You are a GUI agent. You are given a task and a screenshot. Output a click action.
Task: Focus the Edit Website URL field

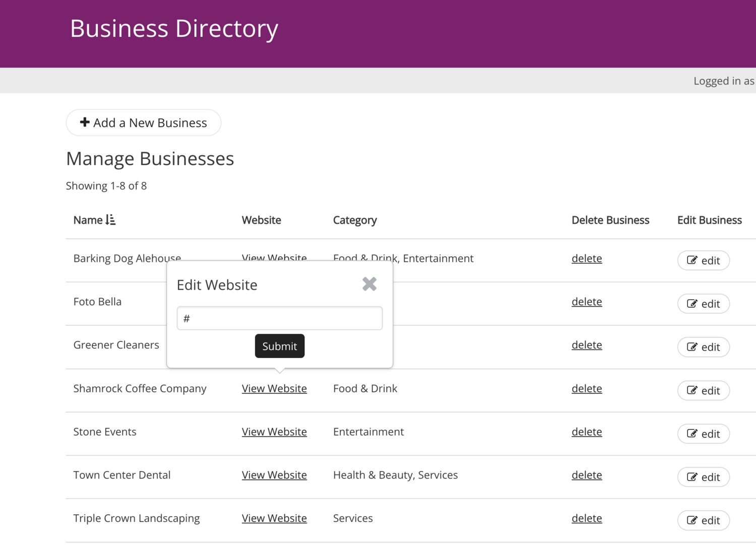coord(280,318)
